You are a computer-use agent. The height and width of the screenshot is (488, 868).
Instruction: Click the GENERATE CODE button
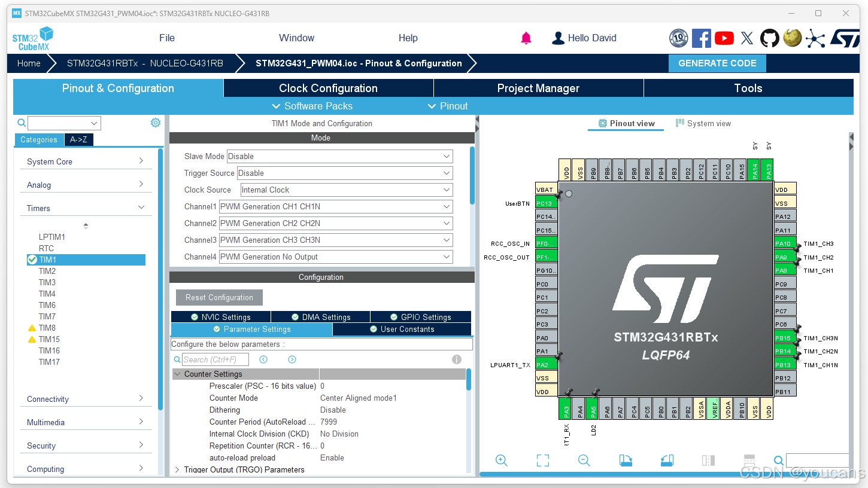717,63
